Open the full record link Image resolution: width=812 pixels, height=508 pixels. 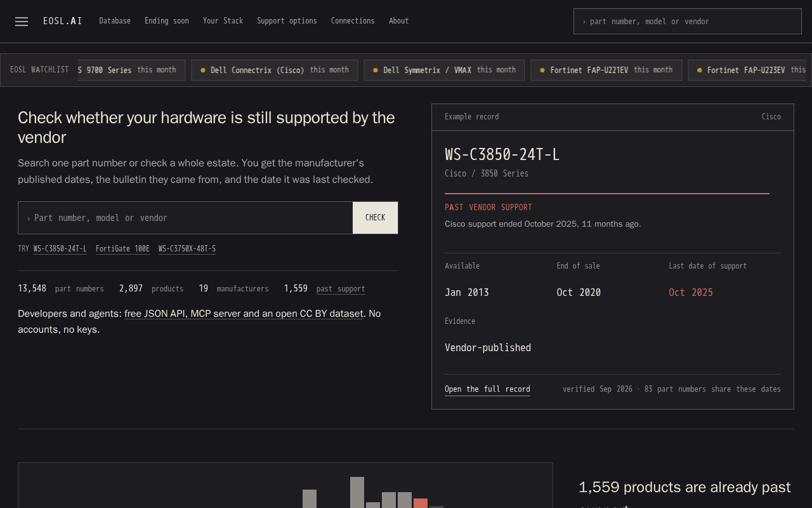point(487,389)
